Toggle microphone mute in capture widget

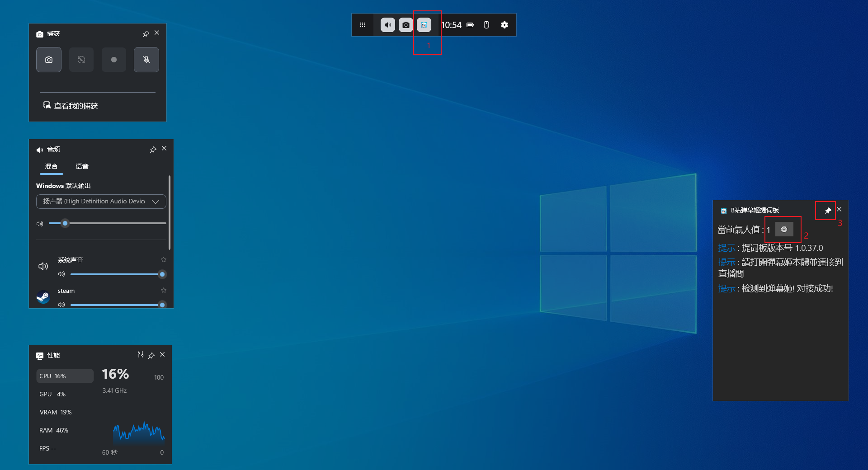tap(146, 60)
